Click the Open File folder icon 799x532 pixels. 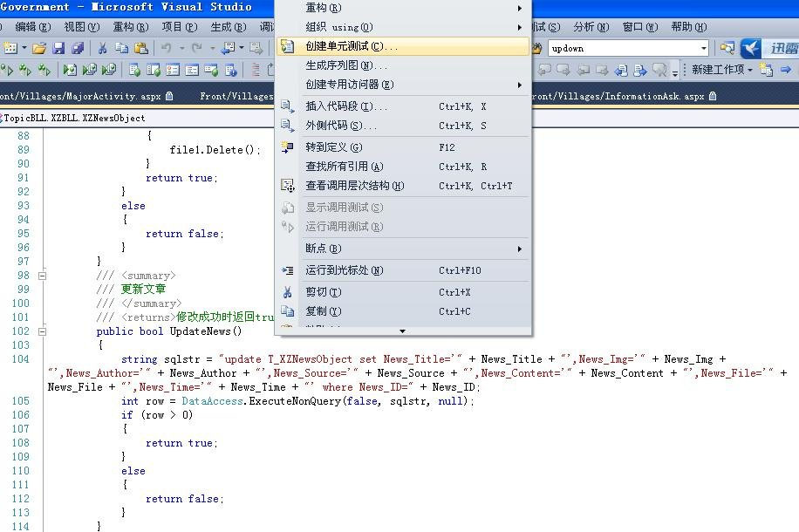click(x=39, y=49)
